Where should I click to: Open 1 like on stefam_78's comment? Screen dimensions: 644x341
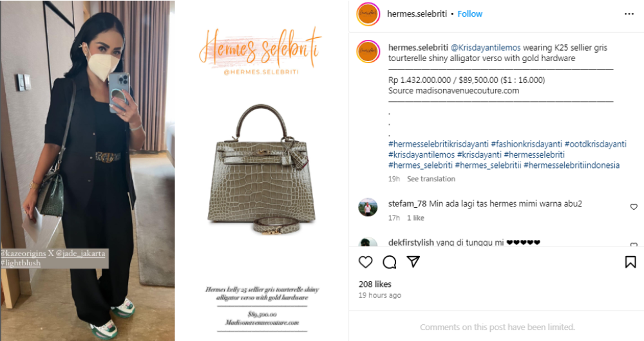click(415, 218)
